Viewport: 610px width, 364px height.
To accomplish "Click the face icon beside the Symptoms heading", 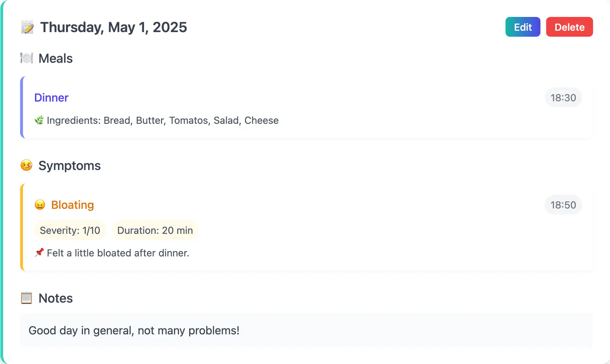I will (26, 165).
